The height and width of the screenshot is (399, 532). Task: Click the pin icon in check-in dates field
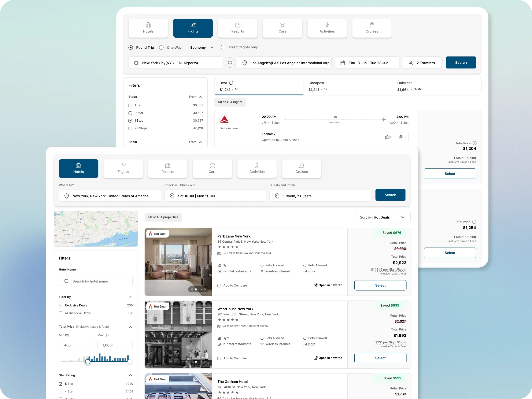tap(172, 196)
